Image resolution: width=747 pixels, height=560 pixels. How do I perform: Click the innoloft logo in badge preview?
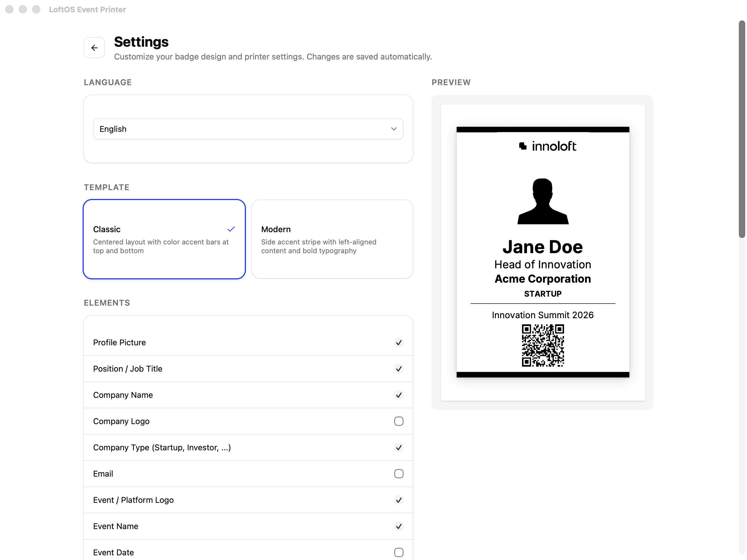click(x=547, y=146)
